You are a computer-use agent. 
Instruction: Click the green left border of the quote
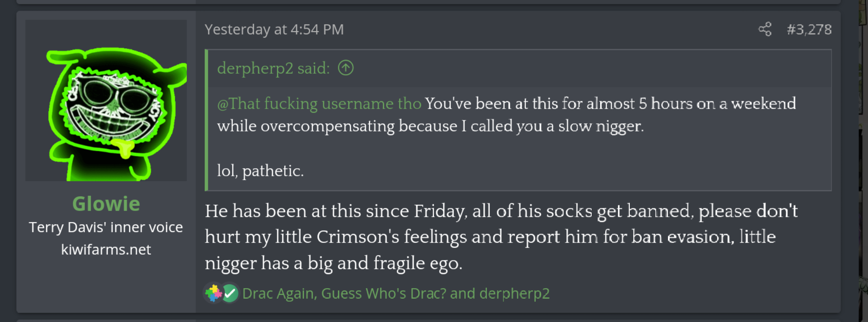click(206, 120)
